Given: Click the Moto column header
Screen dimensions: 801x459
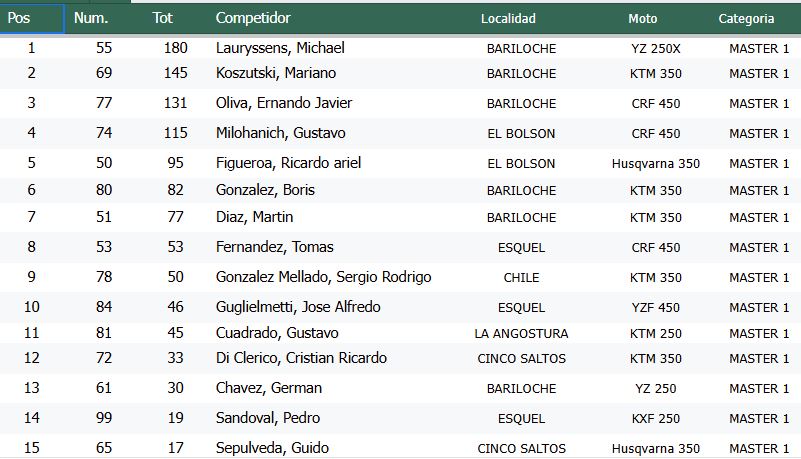Looking at the screenshot, I should (x=643, y=18).
